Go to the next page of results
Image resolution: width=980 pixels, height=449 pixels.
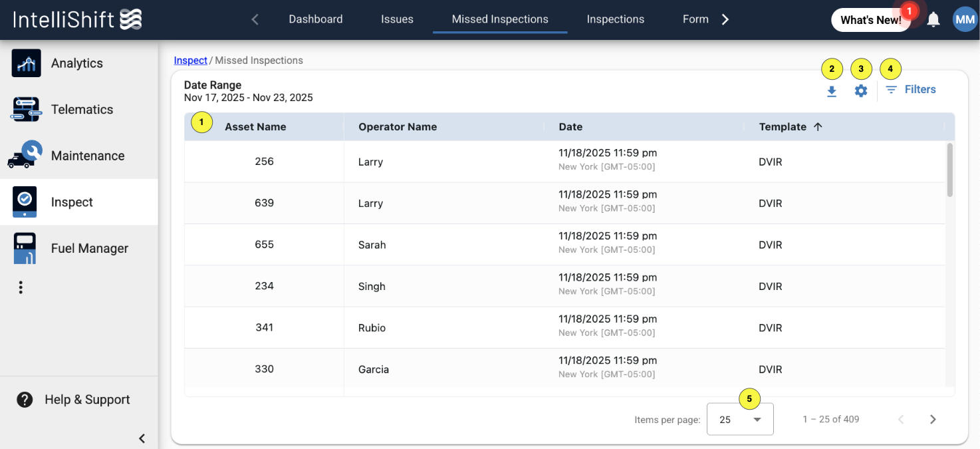pos(933,419)
